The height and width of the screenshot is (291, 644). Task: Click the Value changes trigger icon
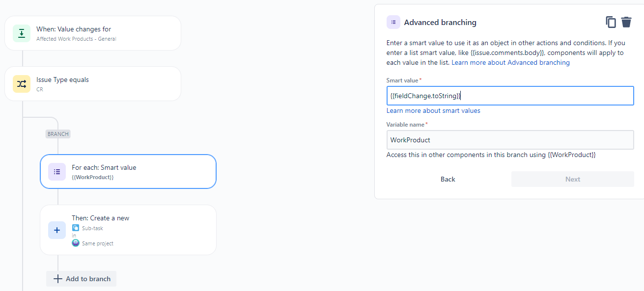pyautogui.click(x=21, y=33)
